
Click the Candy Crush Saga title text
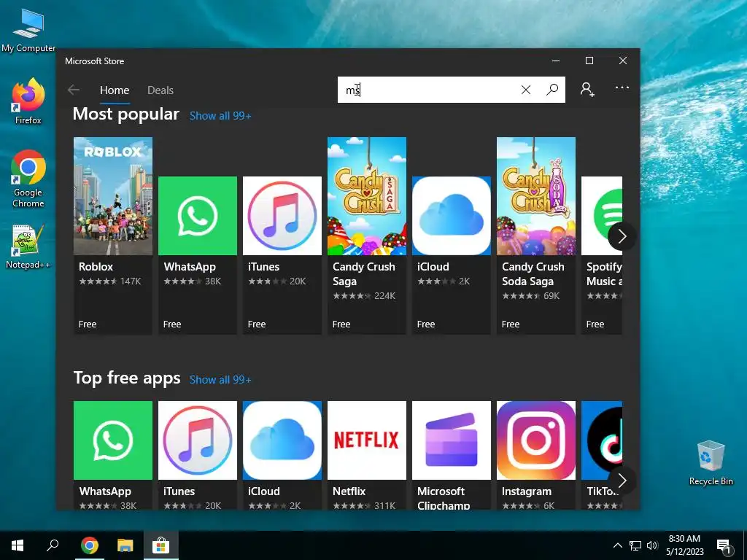click(x=364, y=274)
